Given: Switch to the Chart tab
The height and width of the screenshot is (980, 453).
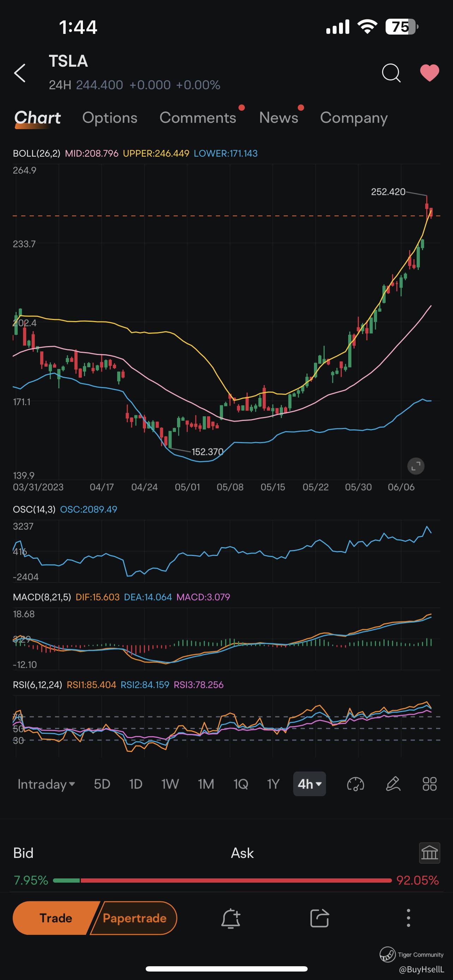Looking at the screenshot, I should pyautogui.click(x=37, y=118).
